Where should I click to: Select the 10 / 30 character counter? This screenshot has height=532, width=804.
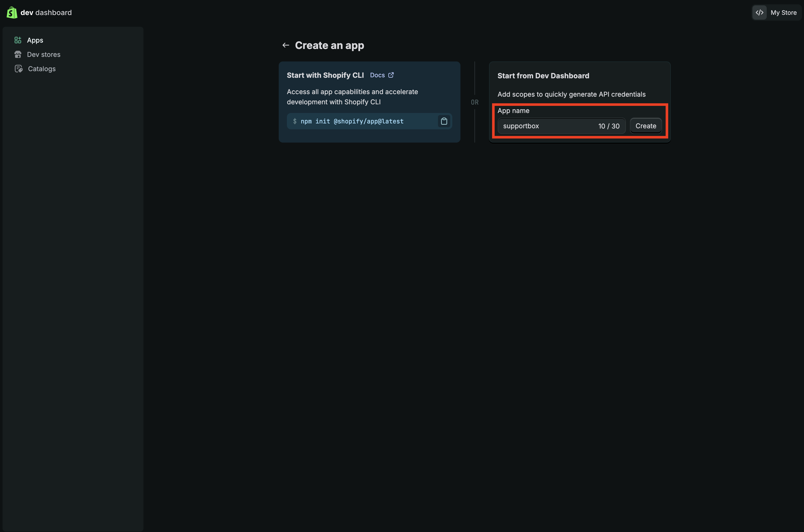[x=609, y=126]
